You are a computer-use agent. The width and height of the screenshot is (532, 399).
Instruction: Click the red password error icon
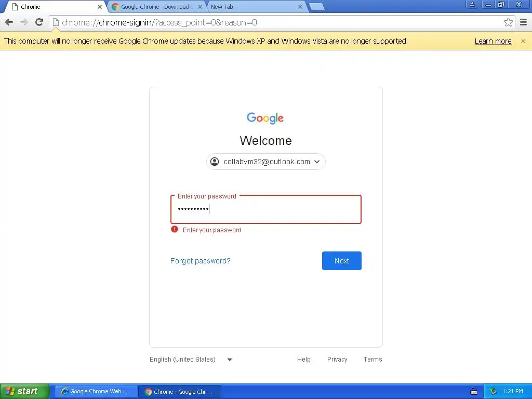[x=175, y=229]
